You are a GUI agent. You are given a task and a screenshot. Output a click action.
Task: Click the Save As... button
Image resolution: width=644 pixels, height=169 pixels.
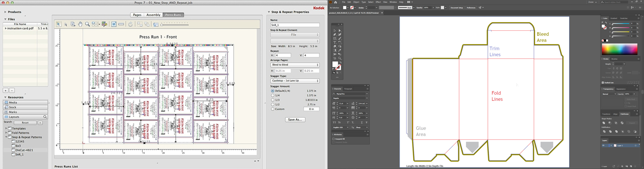[x=295, y=120]
